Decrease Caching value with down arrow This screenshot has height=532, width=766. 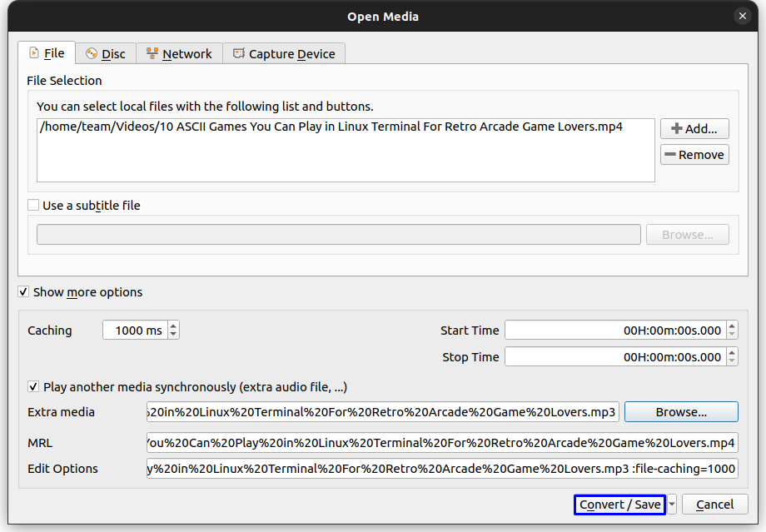pyautogui.click(x=173, y=335)
